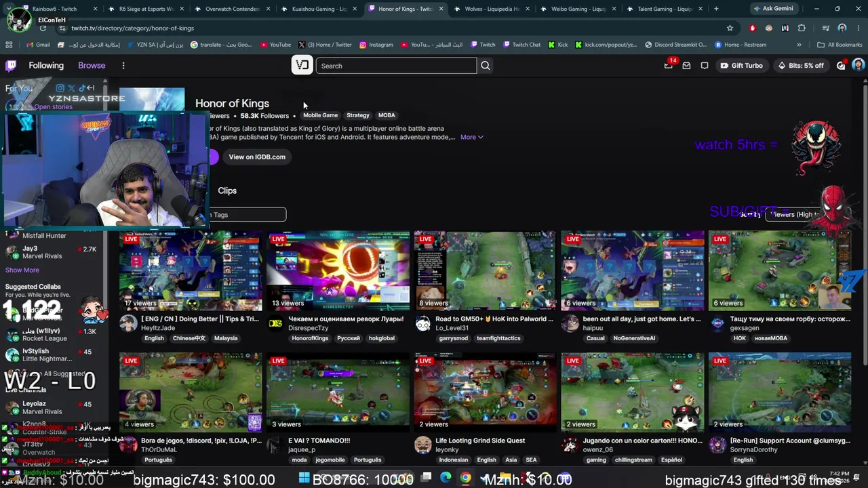Click Lo_Level31's channel avatar

pyautogui.click(x=422, y=323)
